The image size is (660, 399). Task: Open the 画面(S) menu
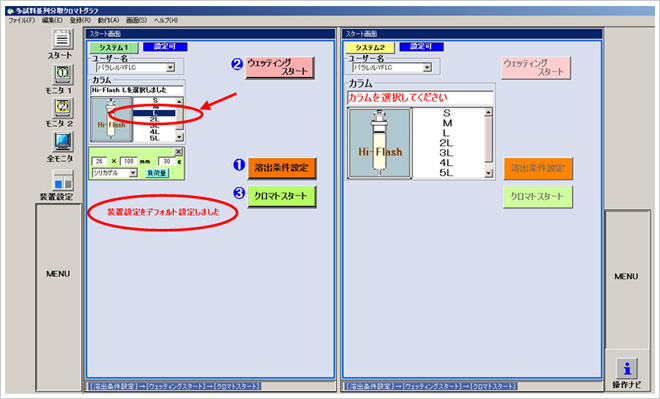136,20
